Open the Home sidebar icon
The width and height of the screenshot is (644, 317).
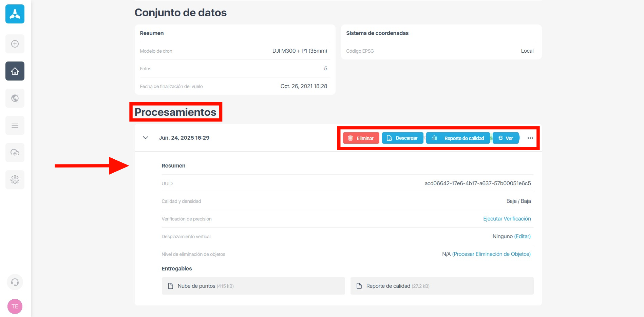tap(15, 71)
